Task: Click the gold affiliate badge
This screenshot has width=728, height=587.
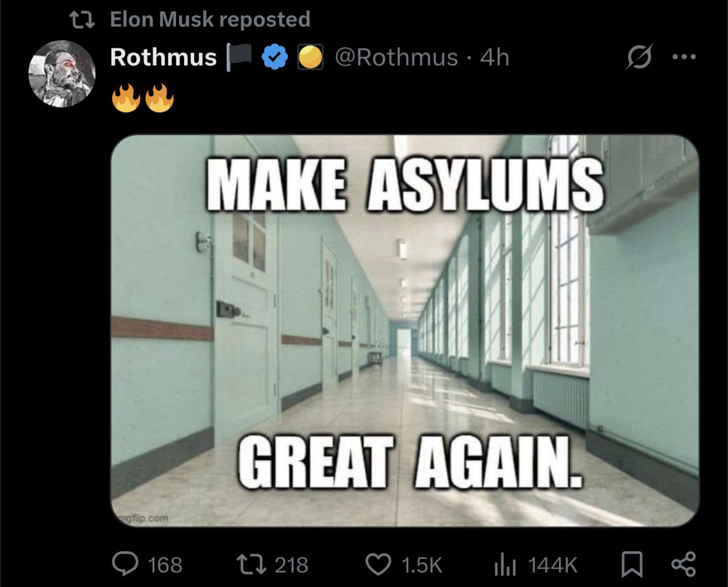Action: click(x=310, y=57)
